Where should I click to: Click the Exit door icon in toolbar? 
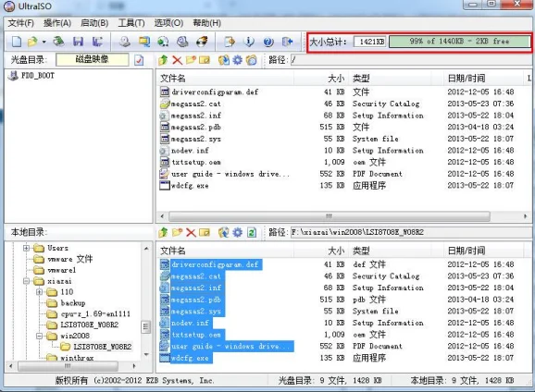click(x=288, y=42)
